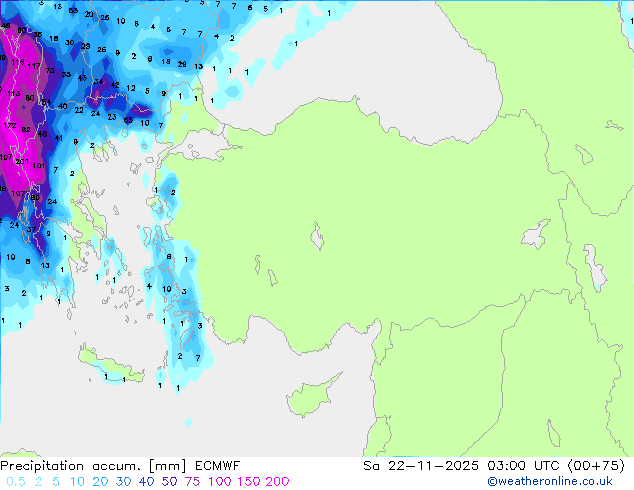
Task: Click the '65' precipitation value on the map
Action: pos(128,120)
